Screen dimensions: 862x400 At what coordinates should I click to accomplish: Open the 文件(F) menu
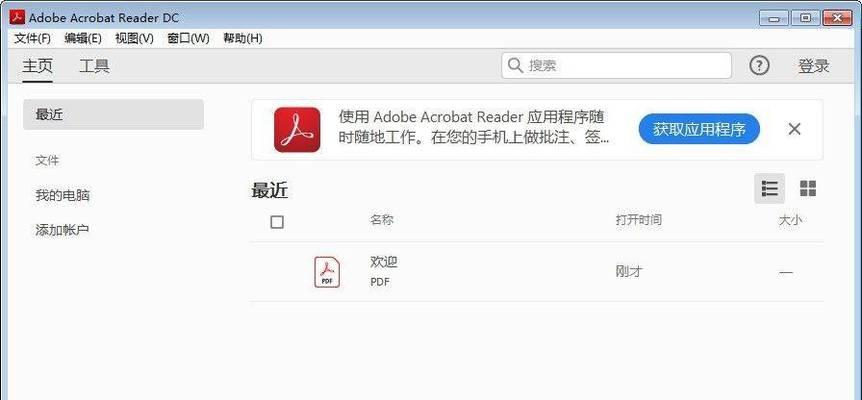32,38
